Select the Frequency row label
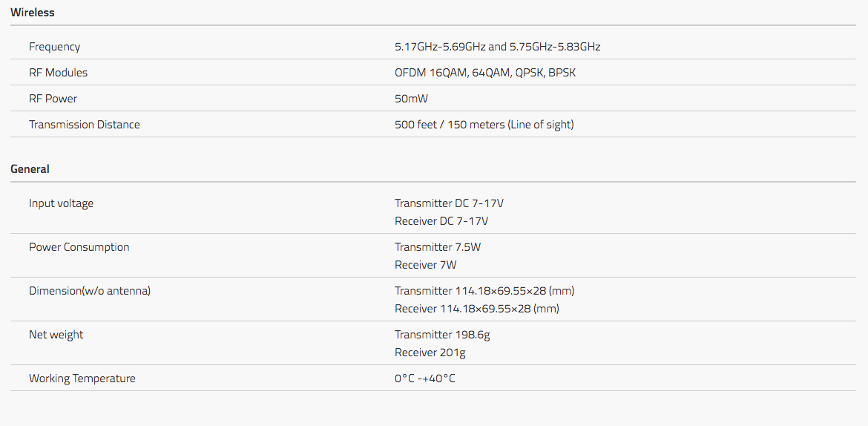Viewport: 868px width, 426px height. (x=54, y=47)
